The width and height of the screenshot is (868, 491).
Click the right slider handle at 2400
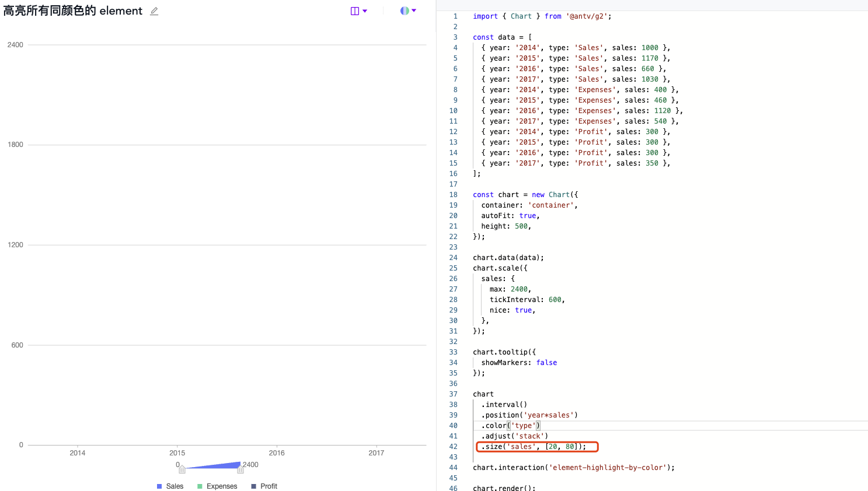click(x=240, y=469)
